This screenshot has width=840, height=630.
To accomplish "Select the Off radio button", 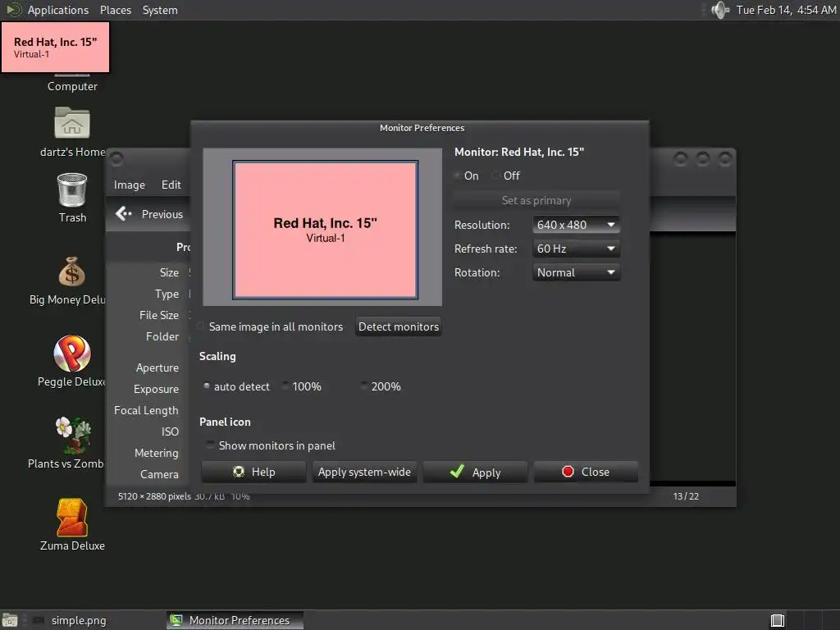I will (496, 176).
